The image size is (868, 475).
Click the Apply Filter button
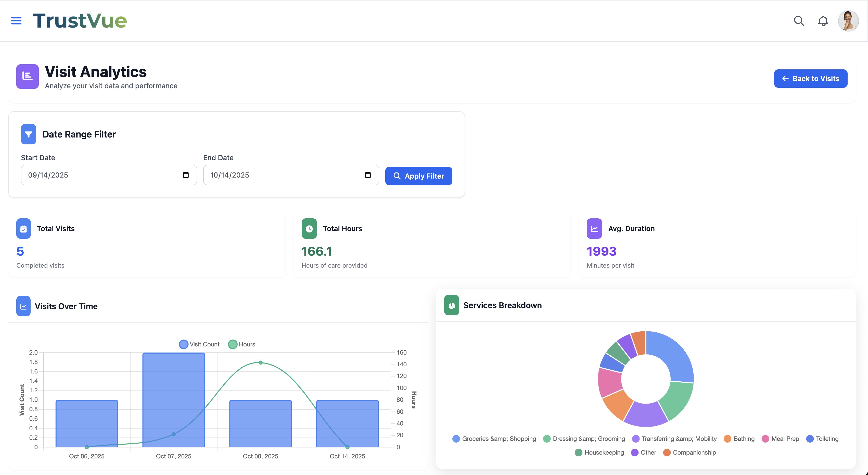click(418, 176)
